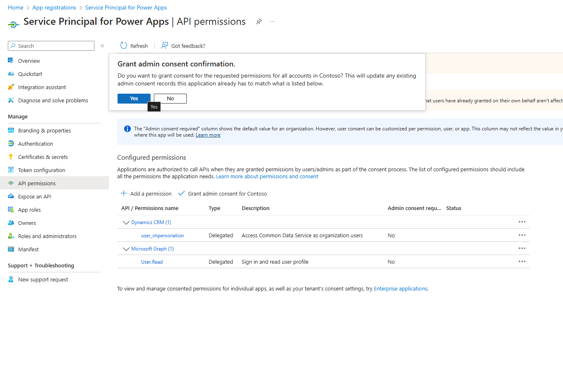Screen dimensions: 563x392
Task: Click 'Sign in and read user profile' description
Action: 275,262
